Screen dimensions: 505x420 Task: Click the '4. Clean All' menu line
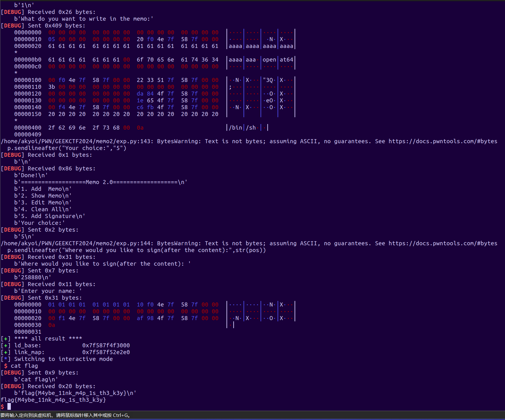pos(43,209)
